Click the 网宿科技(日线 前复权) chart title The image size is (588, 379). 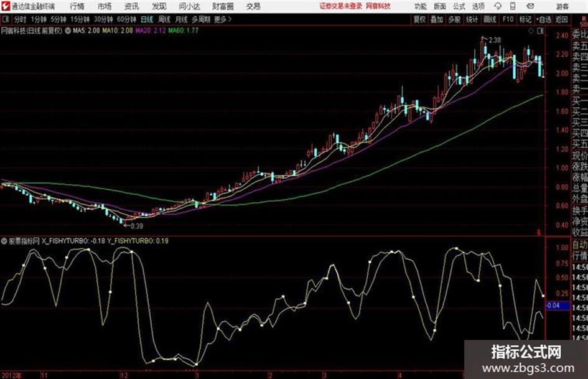[x=32, y=30]
